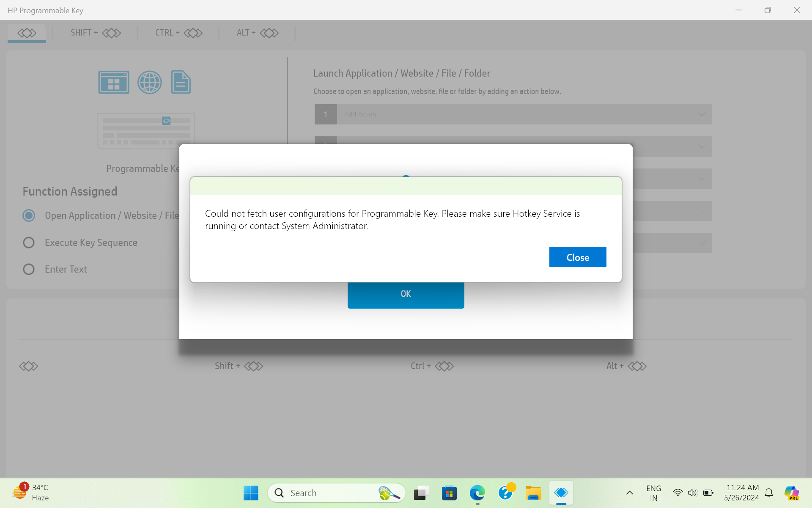The image size is (812, 508).
Task: Click the OK button behind the dialog
Action: (406, 293)
